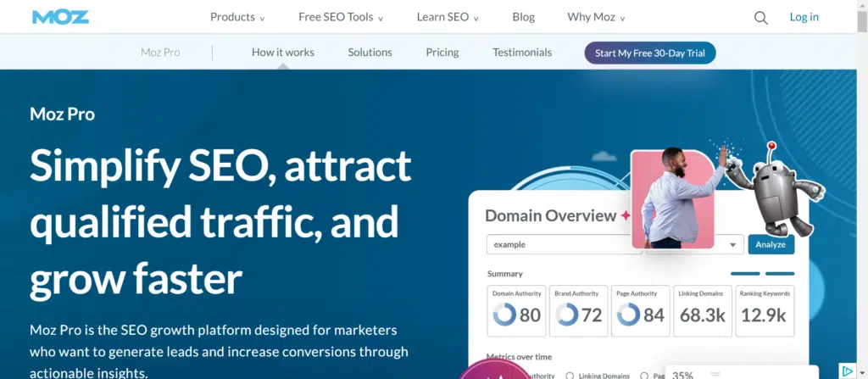Click the Summary label

click(x=505, y=274)
